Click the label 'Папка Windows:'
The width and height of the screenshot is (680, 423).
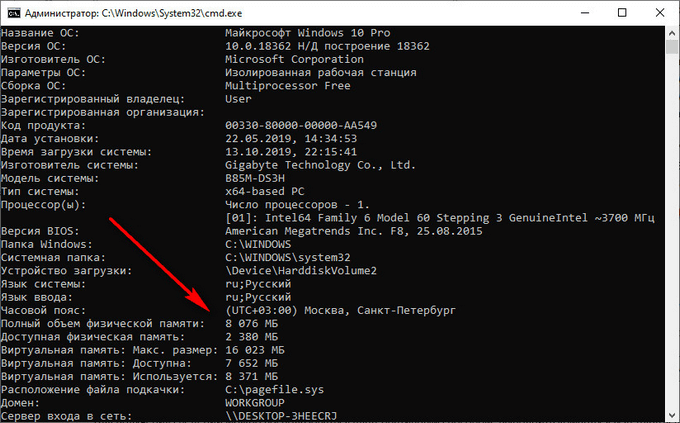pyautogui.click(x=46, y=244)
